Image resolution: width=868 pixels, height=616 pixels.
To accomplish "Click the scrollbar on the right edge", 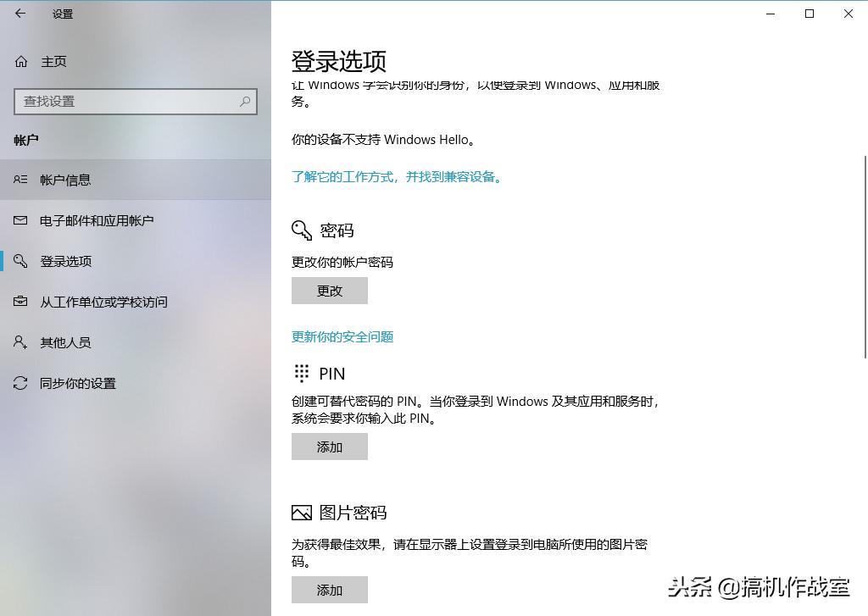I will point(863,254).
